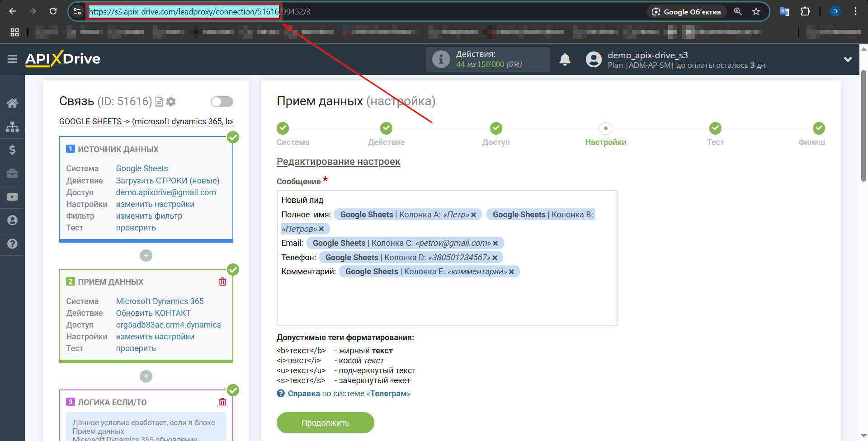The image size is (868, 441).
Task: Open the connections sitemap icon in sidebar
Action: [x=12, y=127]
